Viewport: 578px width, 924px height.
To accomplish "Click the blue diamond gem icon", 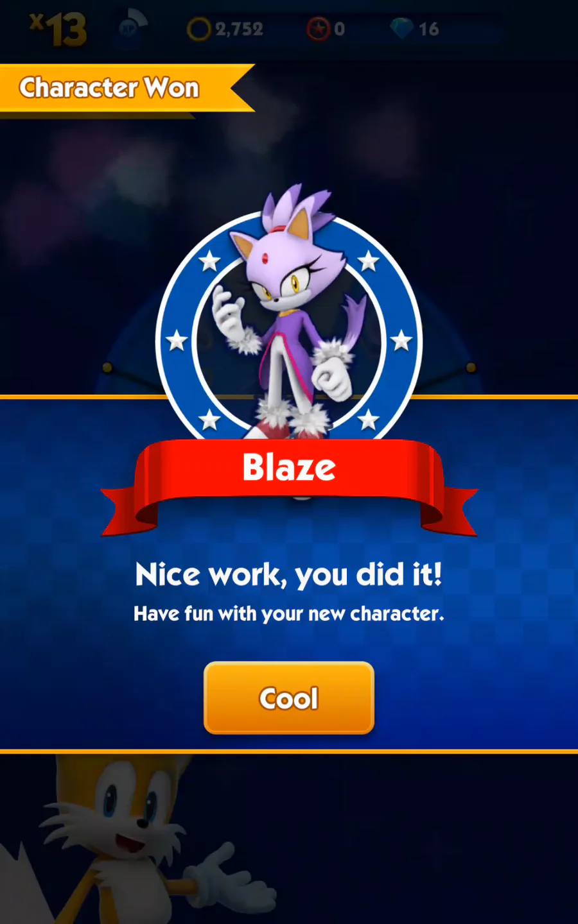I will tap(401, 29).
